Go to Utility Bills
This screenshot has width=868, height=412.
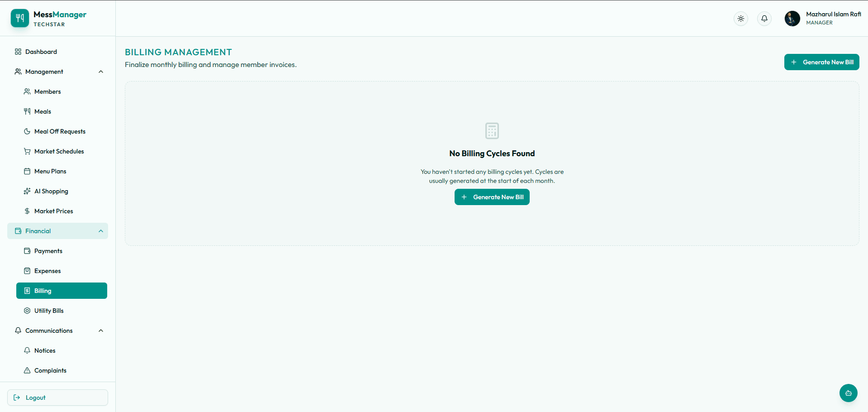62,311
